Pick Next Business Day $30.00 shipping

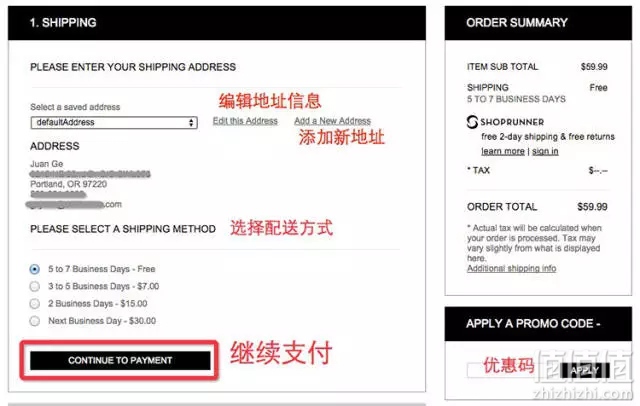click(35, 321)
